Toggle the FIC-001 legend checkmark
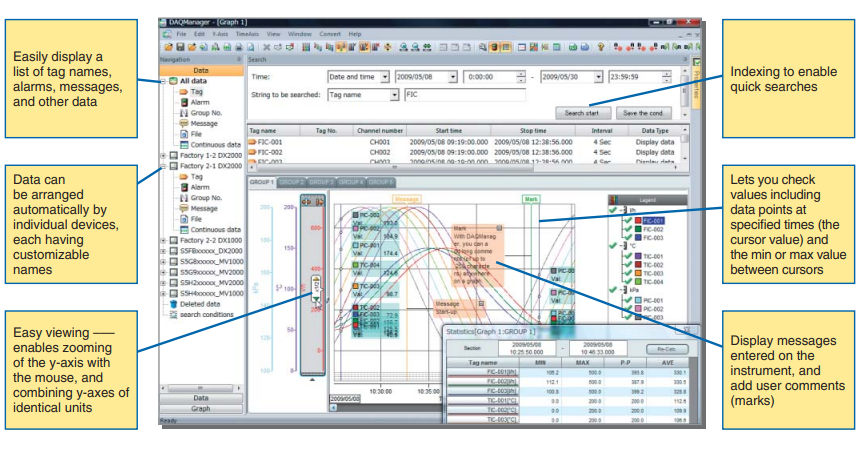The image size is (860, 459). (628, 220)
